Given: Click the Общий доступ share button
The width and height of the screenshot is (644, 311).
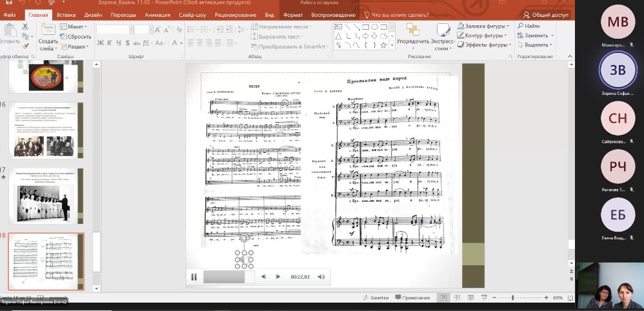Looking at the screenshot, I should point(546,14).
